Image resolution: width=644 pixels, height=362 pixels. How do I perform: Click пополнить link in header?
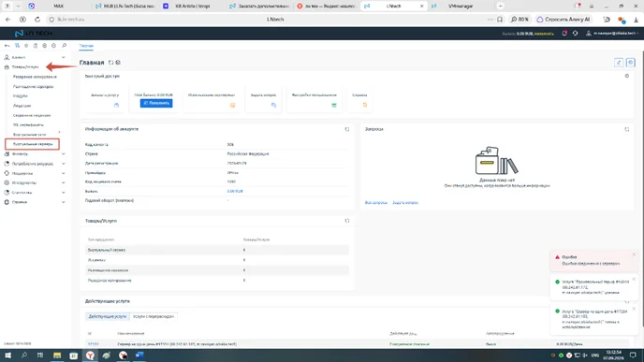544,34
